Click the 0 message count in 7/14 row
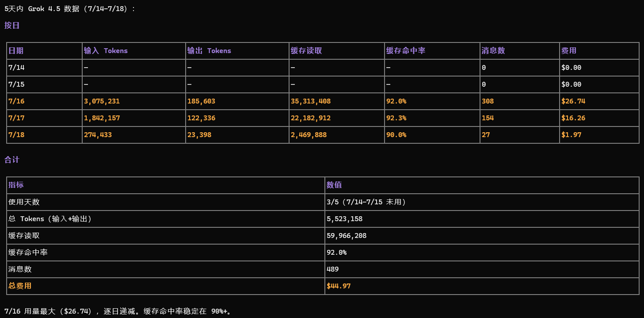 coord(484,68)
